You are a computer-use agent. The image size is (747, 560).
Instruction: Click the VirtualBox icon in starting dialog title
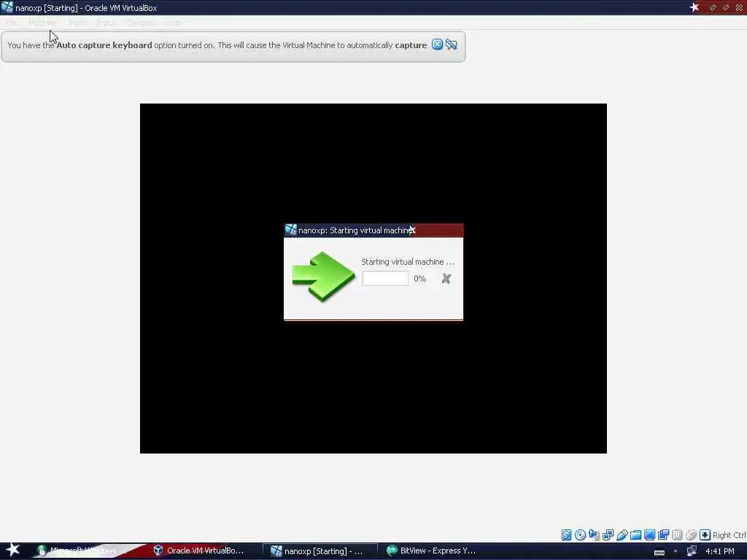290,230
